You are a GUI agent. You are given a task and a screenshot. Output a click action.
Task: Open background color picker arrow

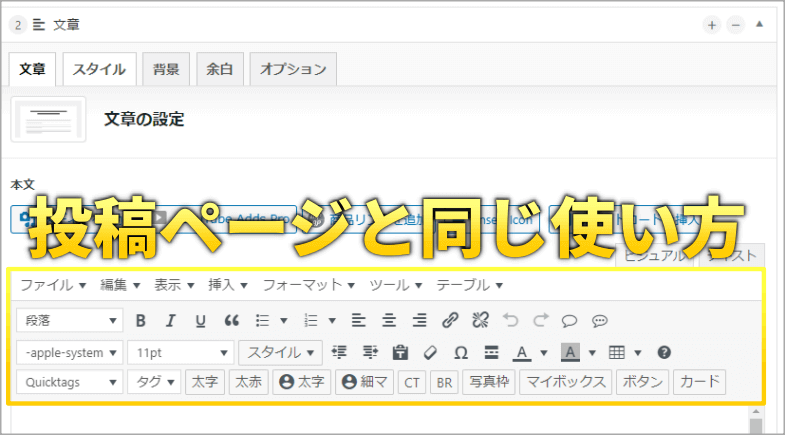coord(592,353)
